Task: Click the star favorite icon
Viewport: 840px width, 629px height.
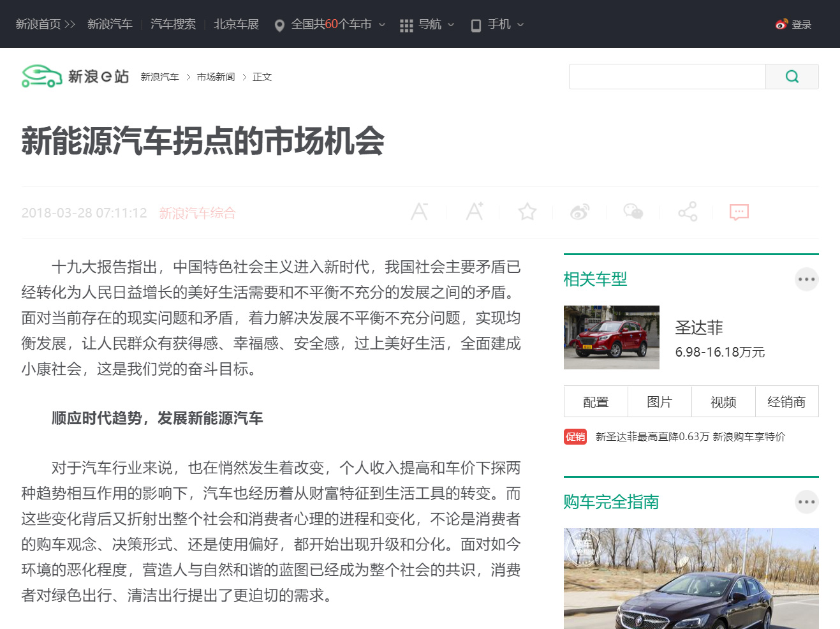Action: (x=527, y=212)
